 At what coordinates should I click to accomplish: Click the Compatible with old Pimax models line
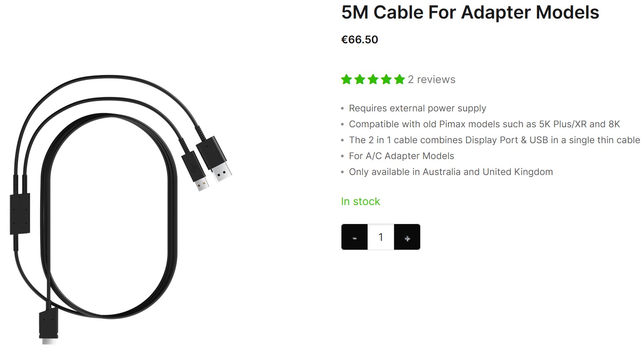click(484, 124)
